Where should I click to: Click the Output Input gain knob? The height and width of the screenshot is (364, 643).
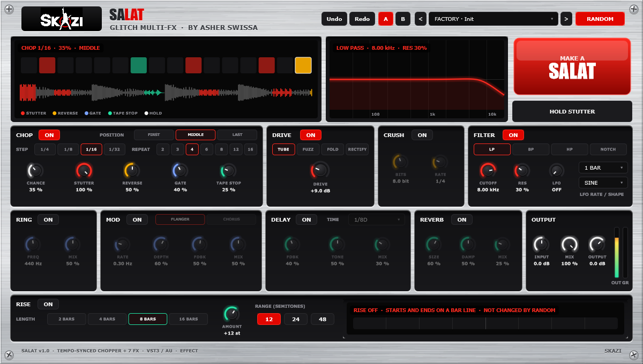coord(541,245)
